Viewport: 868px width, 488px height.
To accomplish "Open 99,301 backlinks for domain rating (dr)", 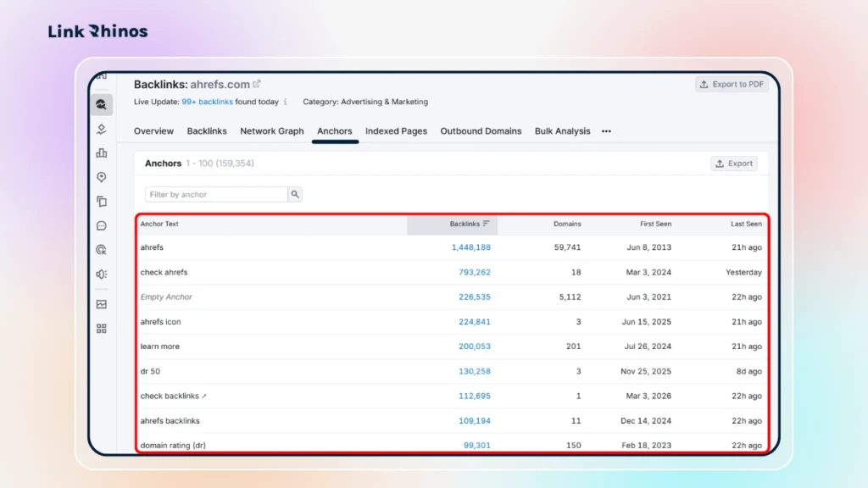I will (476, 445).
